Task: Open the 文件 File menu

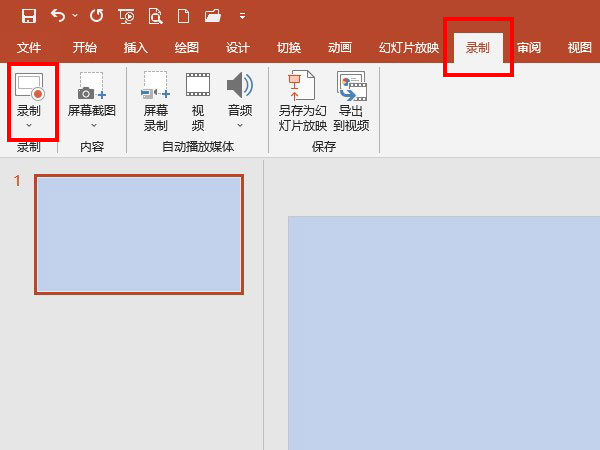Action: [x=29, y=48]
